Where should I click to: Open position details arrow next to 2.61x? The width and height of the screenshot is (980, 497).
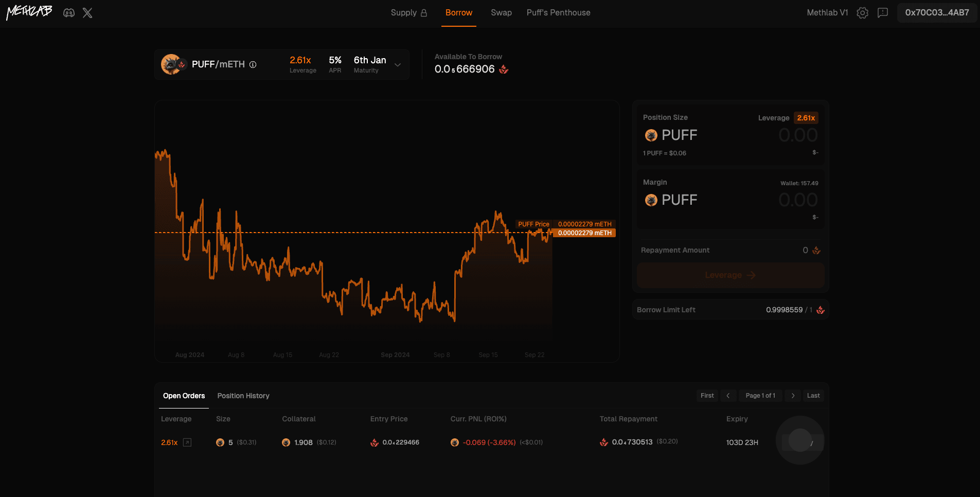[x=187, y=442]
